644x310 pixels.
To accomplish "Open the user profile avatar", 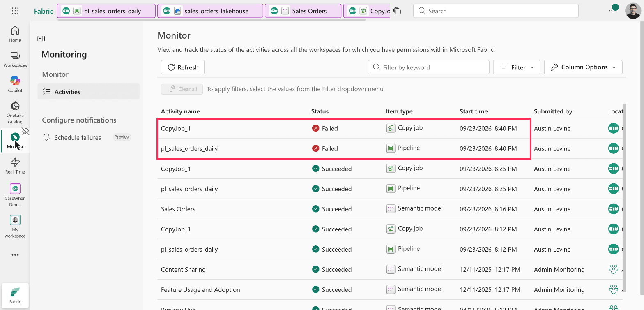I will point(632,11).
